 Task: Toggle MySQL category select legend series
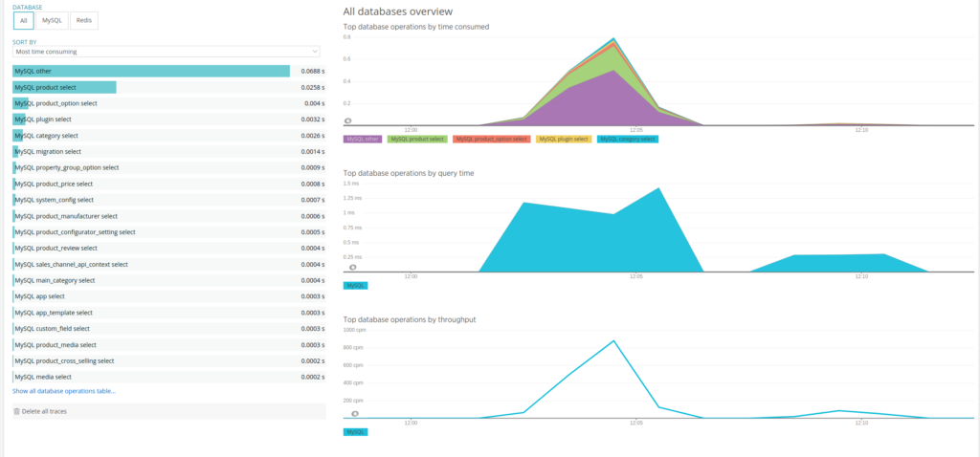(628, 139)
